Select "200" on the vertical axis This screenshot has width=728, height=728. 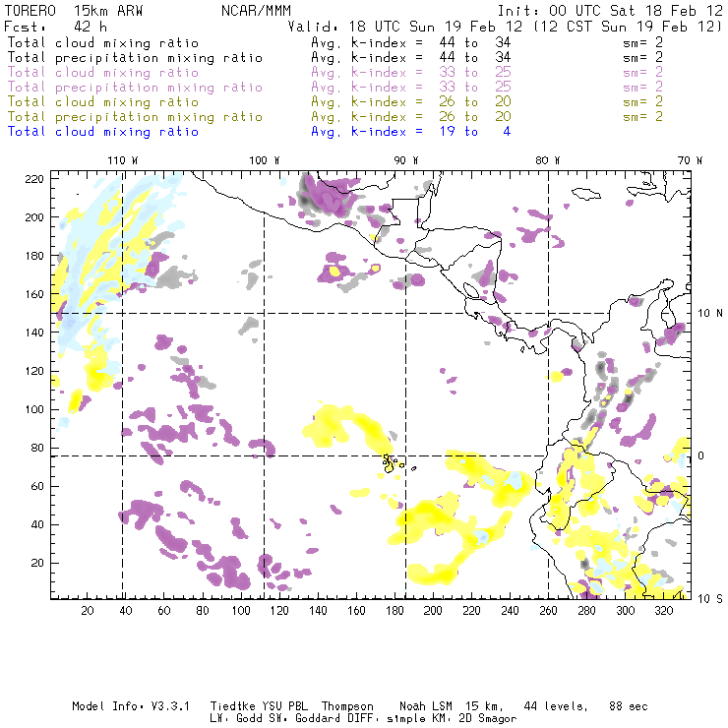(x=33, y=217)
